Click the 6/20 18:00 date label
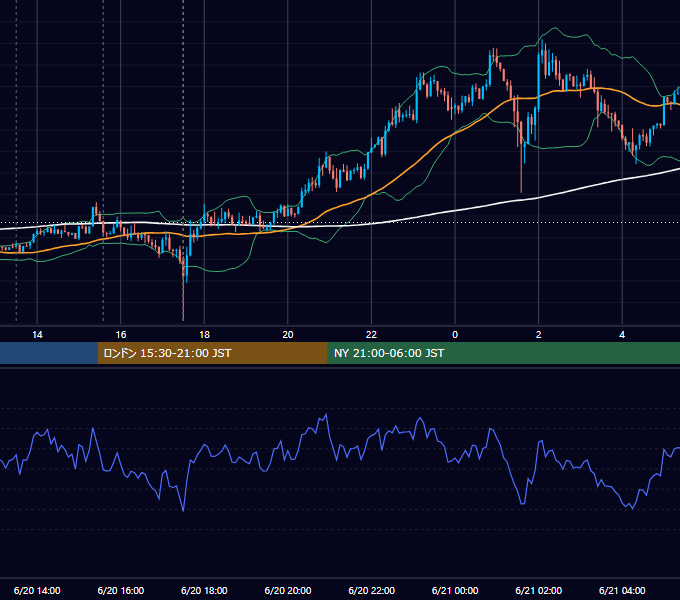 click(204, 590)
